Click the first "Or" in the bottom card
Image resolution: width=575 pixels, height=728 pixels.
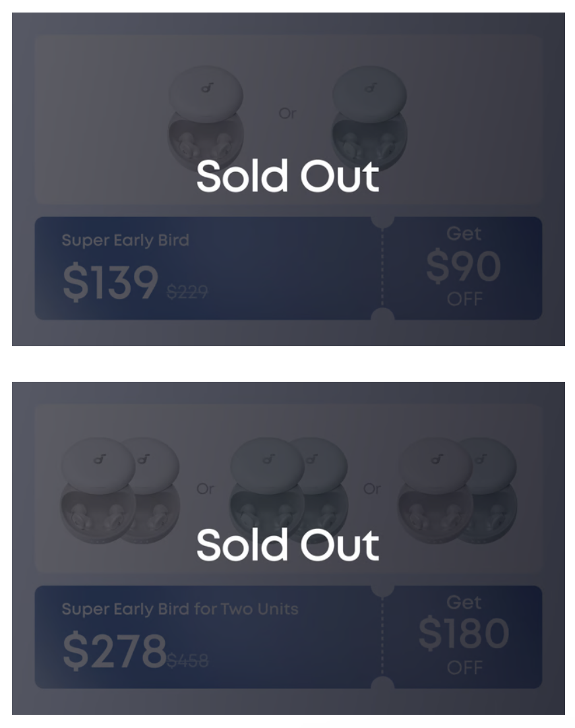pyautogui.click(x=205, y=489)
